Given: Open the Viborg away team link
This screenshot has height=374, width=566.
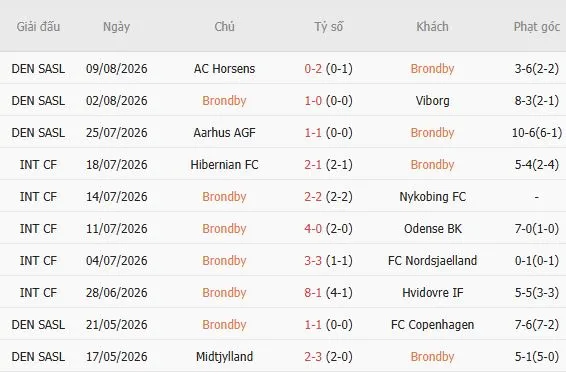Looking at the screenshot, I should [x=432, y=101].
